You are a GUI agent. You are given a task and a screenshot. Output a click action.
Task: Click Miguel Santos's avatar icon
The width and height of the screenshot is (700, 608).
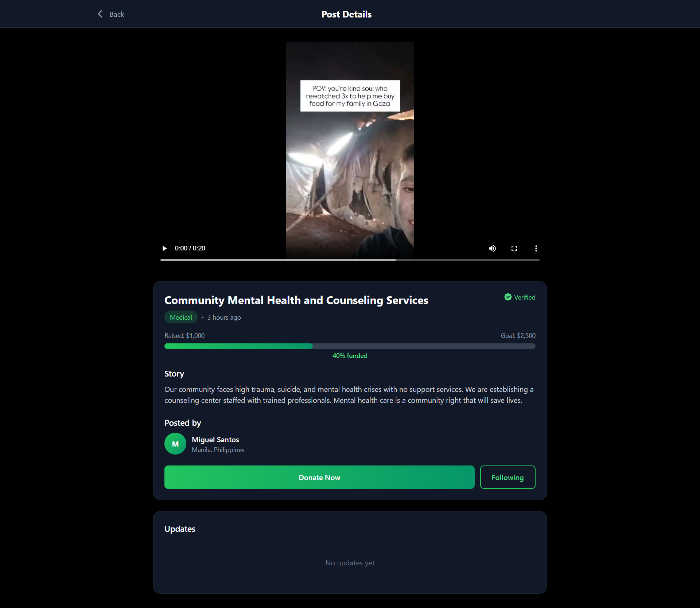[175, 444]
